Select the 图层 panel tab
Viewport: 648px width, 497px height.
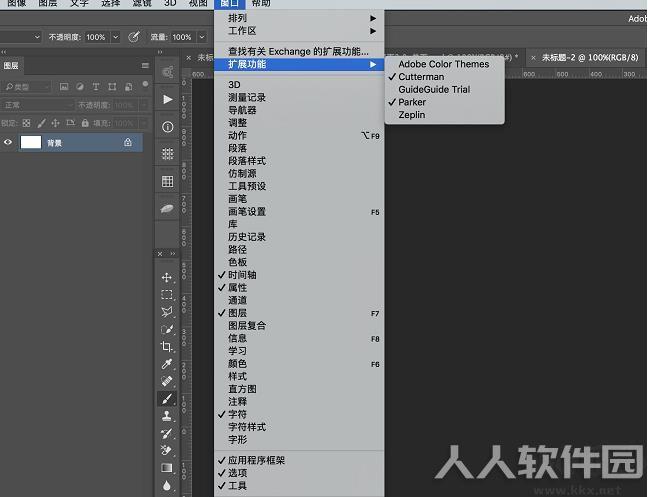11,66
